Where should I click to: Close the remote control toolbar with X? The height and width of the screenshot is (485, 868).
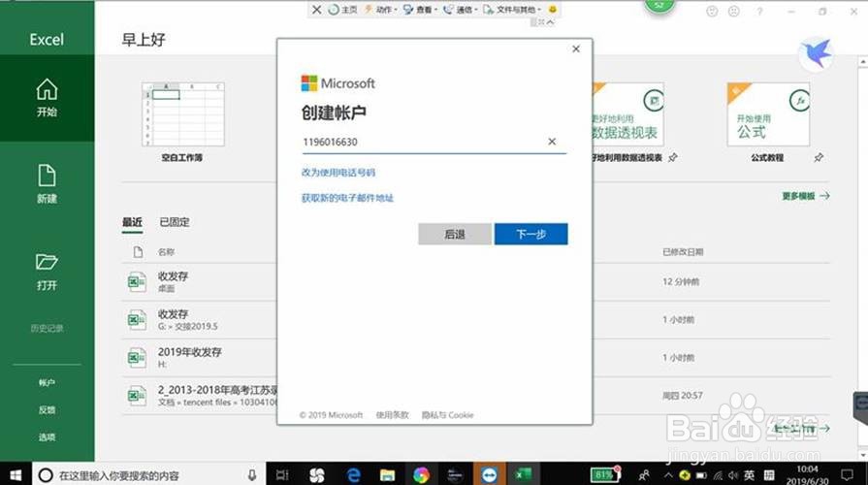point(316,10)
